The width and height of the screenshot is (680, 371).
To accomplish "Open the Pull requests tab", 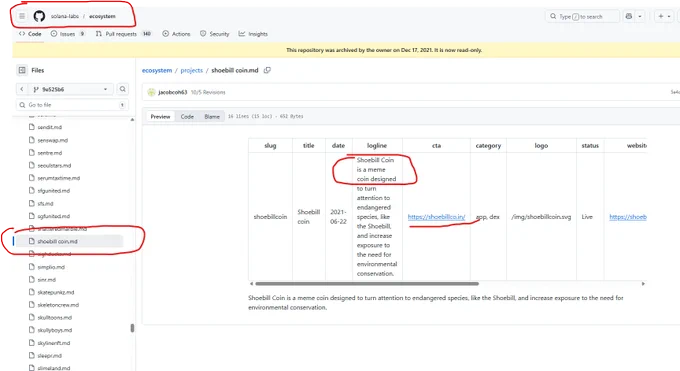I will (124, 34).
